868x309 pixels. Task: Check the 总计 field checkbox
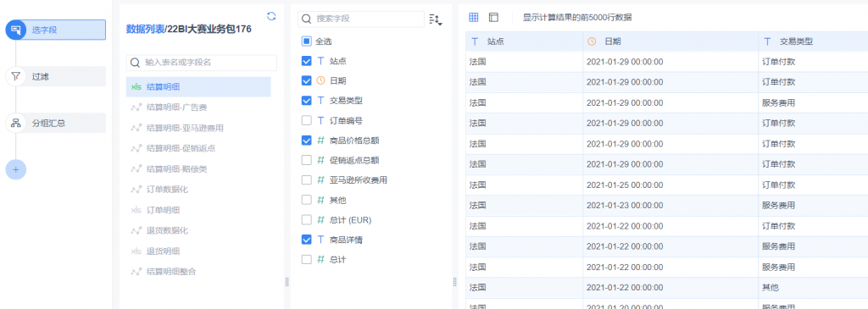pyautogui.click(x=307, y=259)
